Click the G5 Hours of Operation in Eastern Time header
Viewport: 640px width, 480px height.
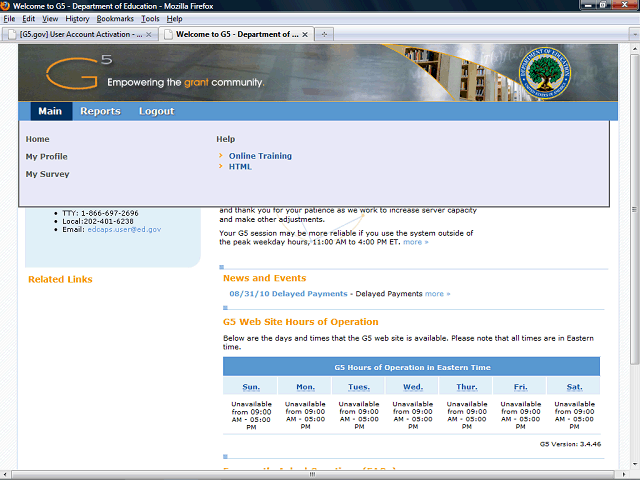click(411, 367)
